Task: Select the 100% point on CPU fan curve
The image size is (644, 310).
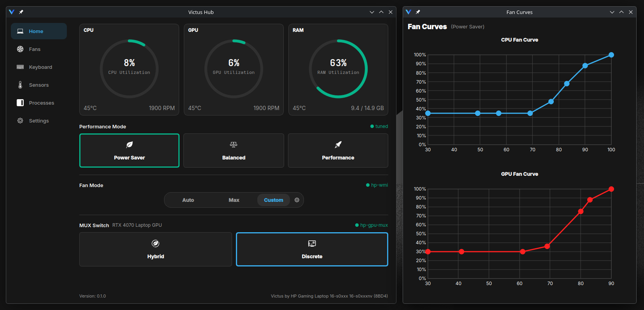Action: pos(611,55)
